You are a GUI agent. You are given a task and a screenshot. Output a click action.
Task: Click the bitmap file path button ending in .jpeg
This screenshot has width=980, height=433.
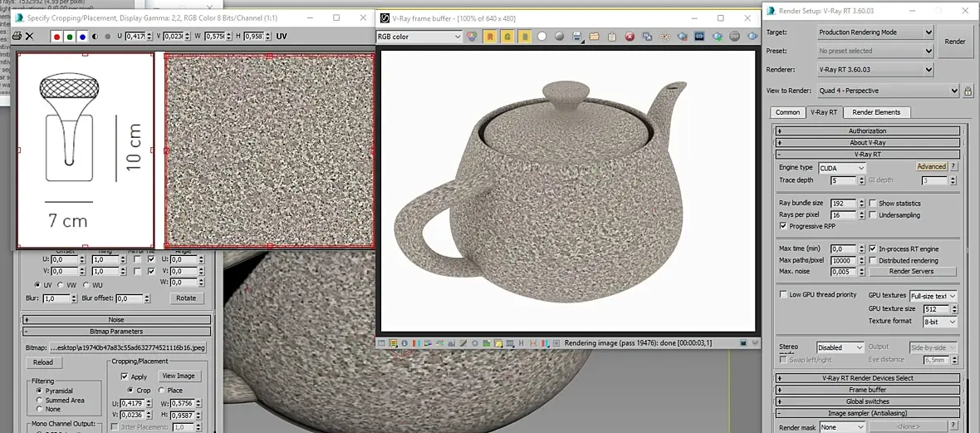(x=128, y=347)
